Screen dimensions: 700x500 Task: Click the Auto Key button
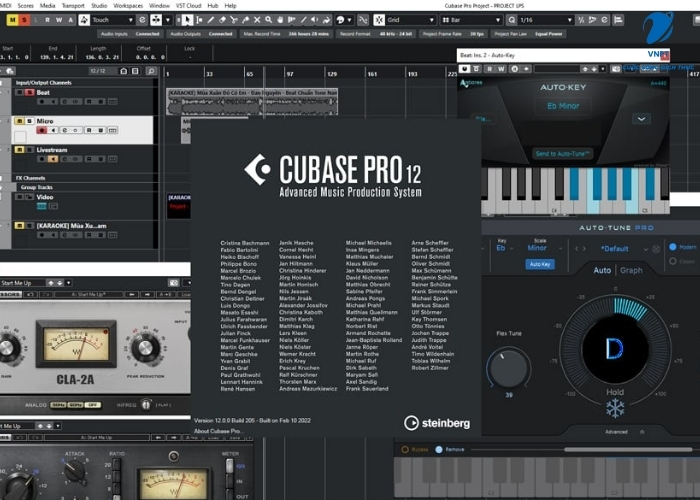(540, 264)
